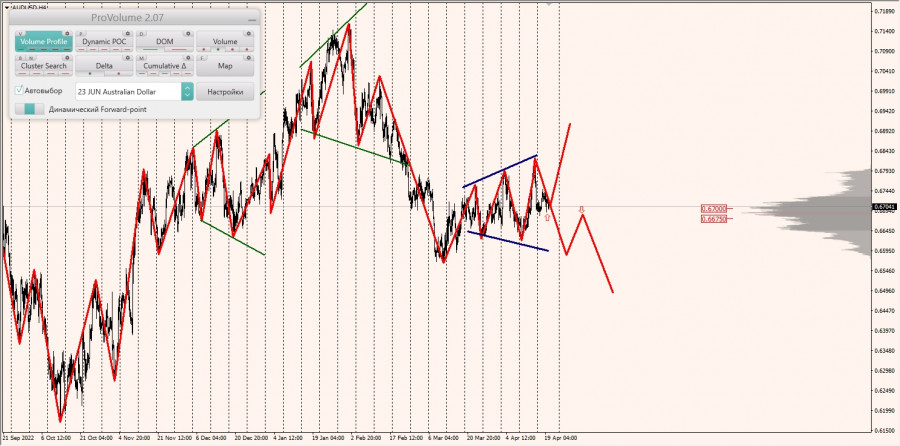Enable the Delta indicator
This screenshot has width=900, height=446.
[104, 65]
